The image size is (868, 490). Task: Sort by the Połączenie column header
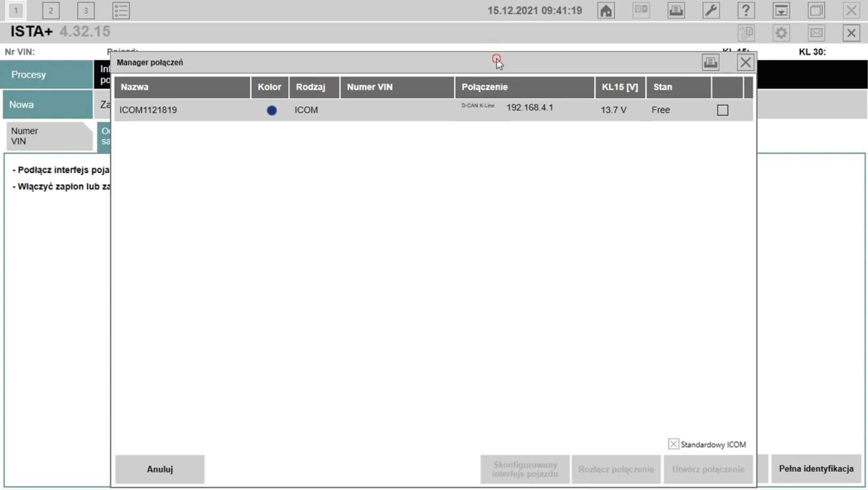pos(524,87)
